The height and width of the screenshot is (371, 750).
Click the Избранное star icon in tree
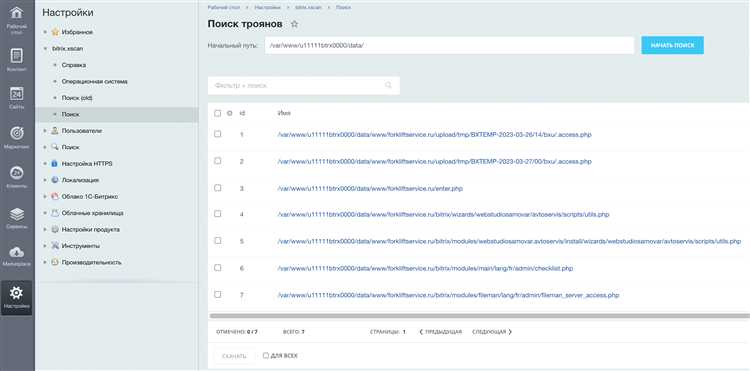55,32
